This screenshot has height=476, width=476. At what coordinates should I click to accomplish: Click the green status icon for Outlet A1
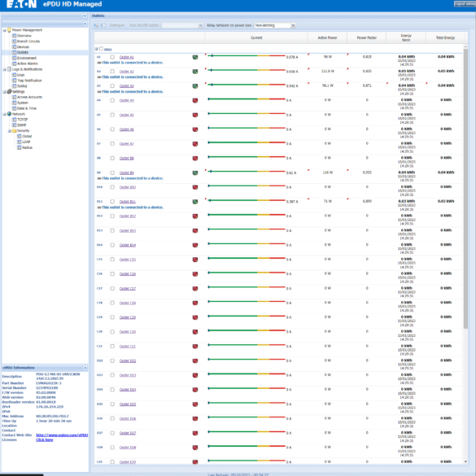click(x=195, y=57)
